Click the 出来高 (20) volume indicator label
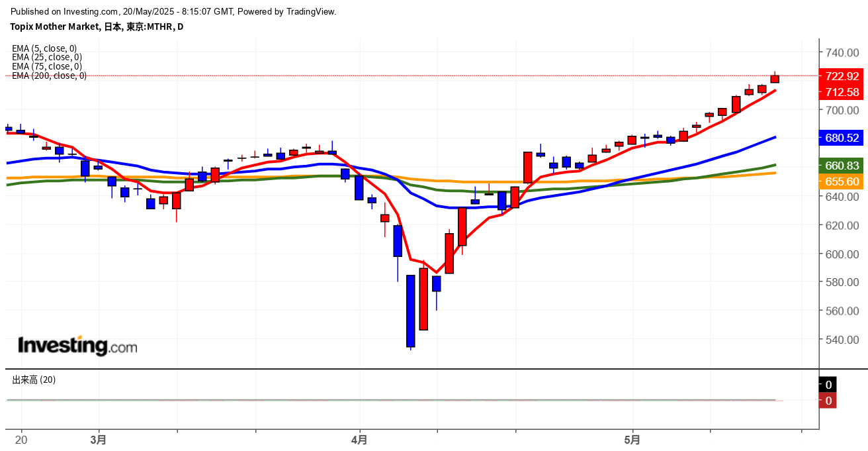868x451 pixels. [x=34, y=380]
